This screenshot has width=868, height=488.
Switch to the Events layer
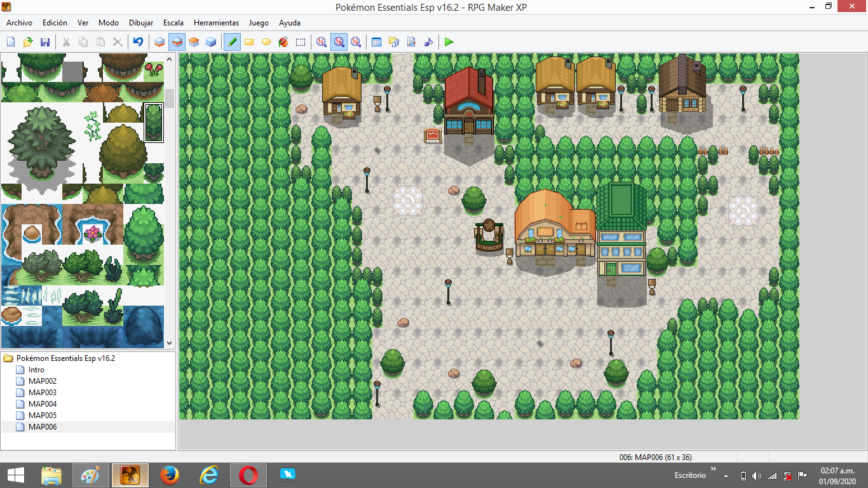click(211, 42)
